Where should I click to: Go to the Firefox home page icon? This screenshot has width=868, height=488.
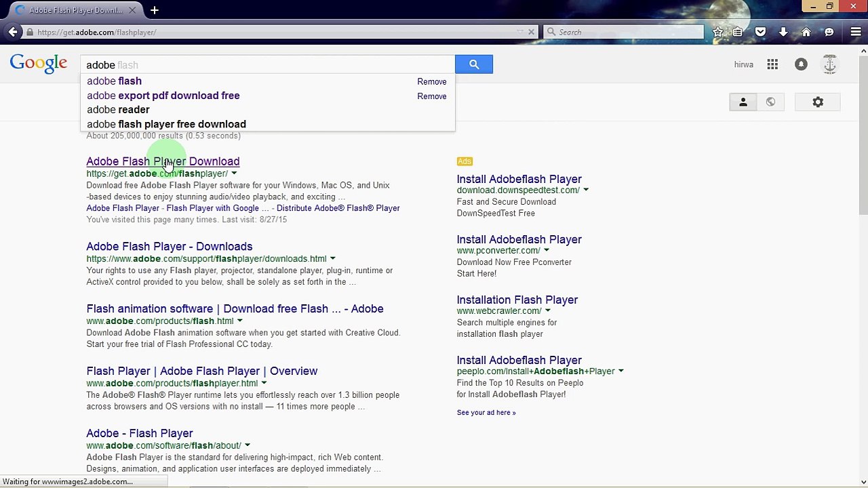(x=806, y=32)
